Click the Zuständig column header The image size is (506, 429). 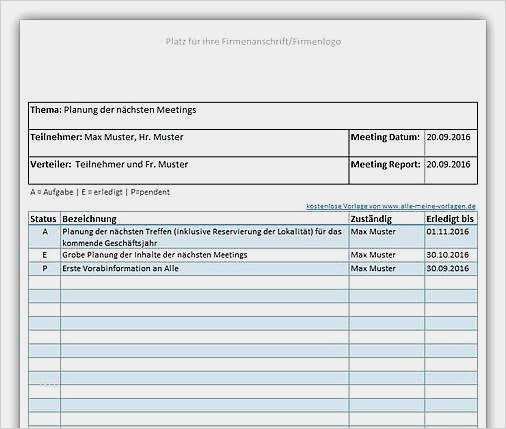(x=387, y=219)
